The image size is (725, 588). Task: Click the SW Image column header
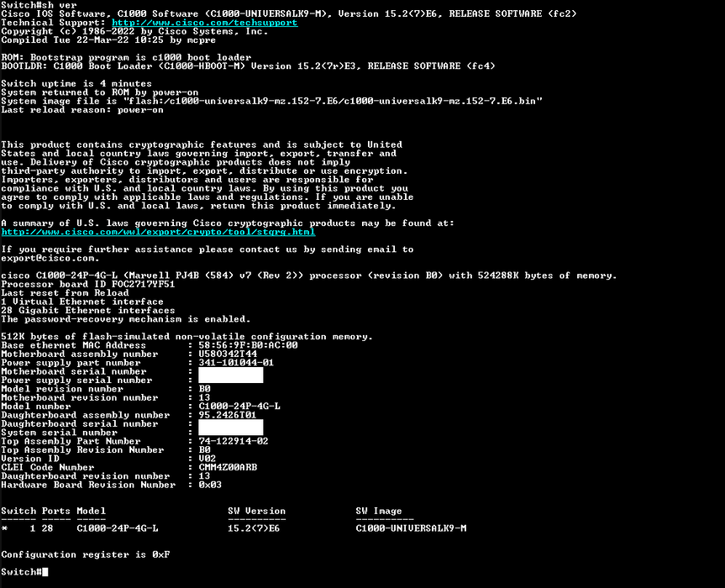379,512
